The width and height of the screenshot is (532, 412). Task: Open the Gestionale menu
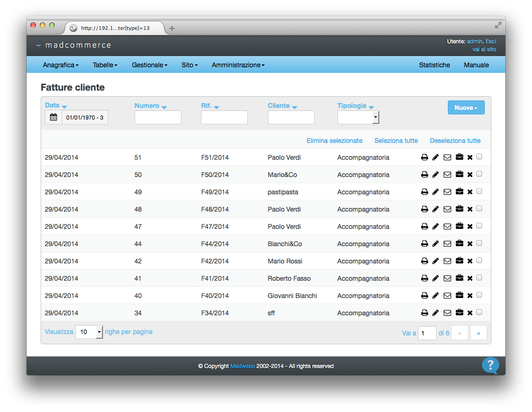(150, 65)
